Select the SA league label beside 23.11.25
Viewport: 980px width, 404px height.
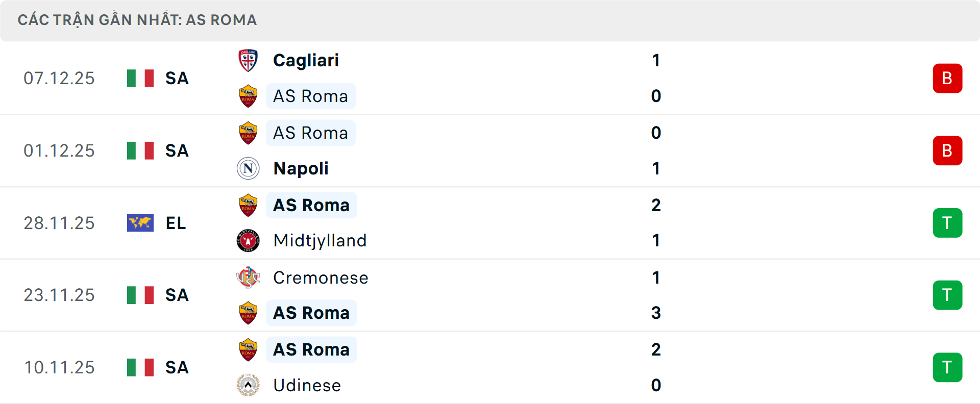click(176, 295)
